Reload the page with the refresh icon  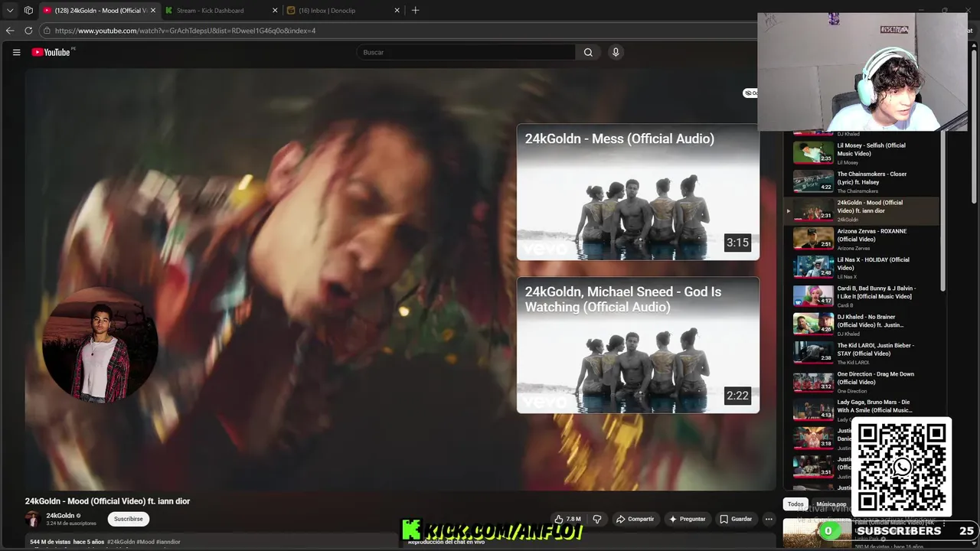tap(28, 31)
